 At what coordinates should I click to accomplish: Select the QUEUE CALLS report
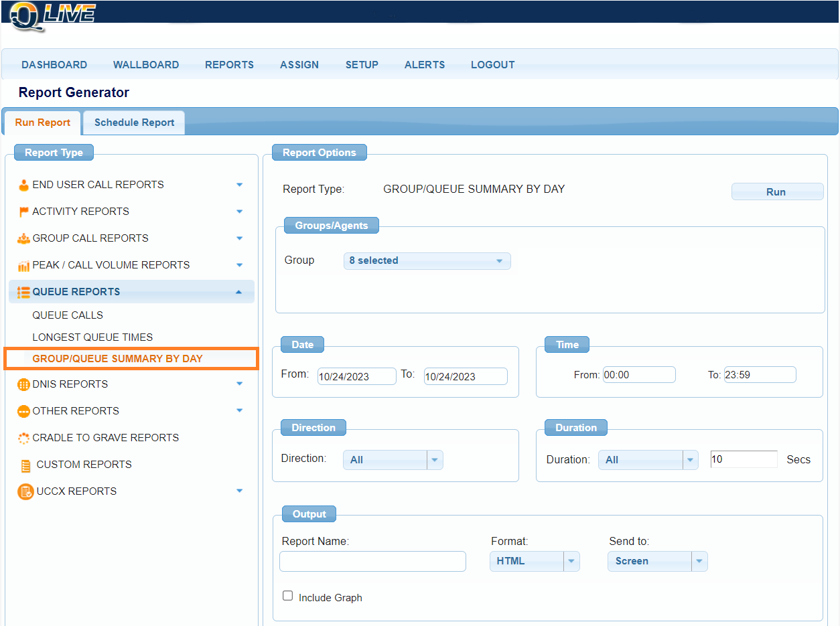(68, 315)
